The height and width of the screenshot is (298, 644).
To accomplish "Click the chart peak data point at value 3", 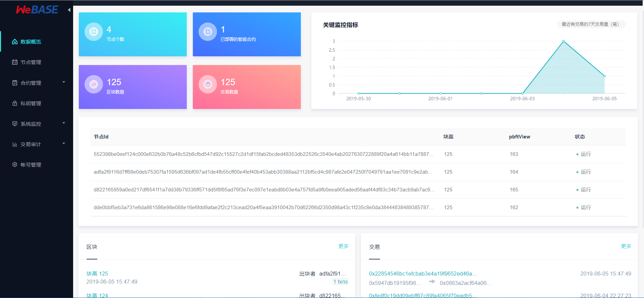I will [563, 41].
